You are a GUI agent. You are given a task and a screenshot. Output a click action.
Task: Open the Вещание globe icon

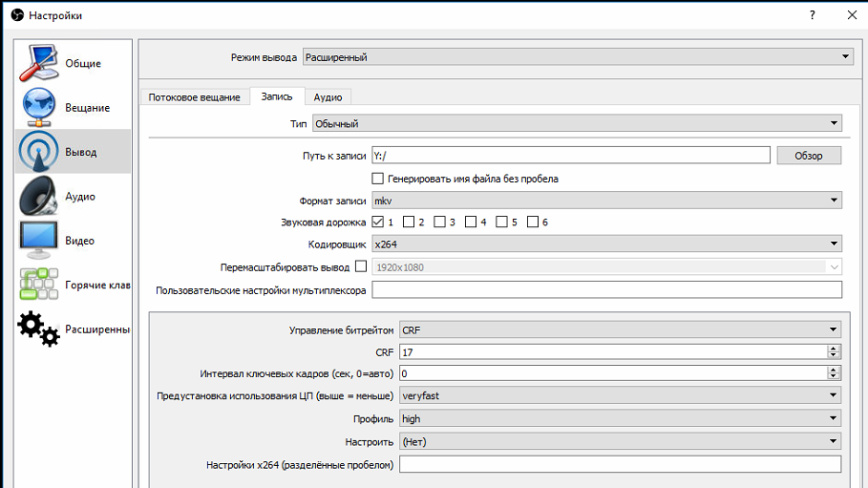point(39,107)
